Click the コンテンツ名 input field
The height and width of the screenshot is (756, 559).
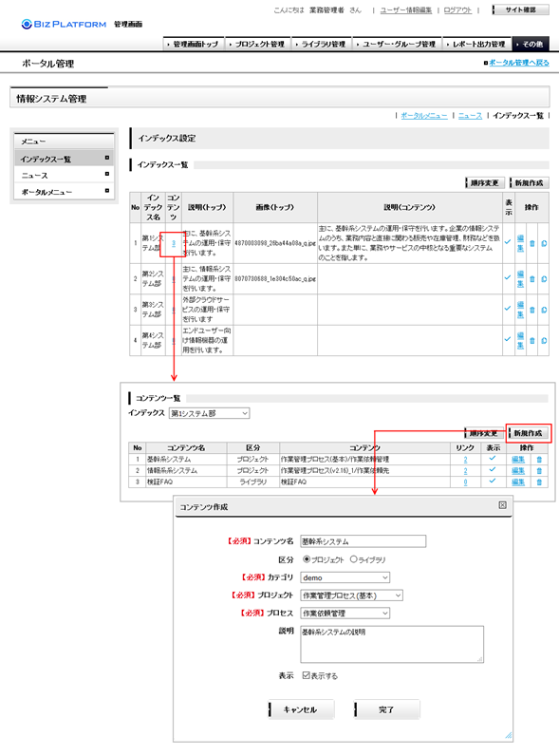click(363, 541)
